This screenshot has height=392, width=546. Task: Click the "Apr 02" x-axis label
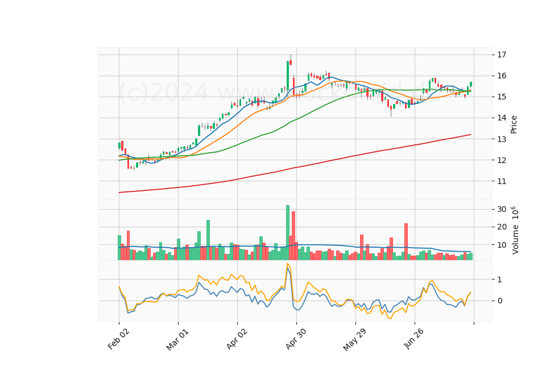pyautogui.click(x=237, y=339)
